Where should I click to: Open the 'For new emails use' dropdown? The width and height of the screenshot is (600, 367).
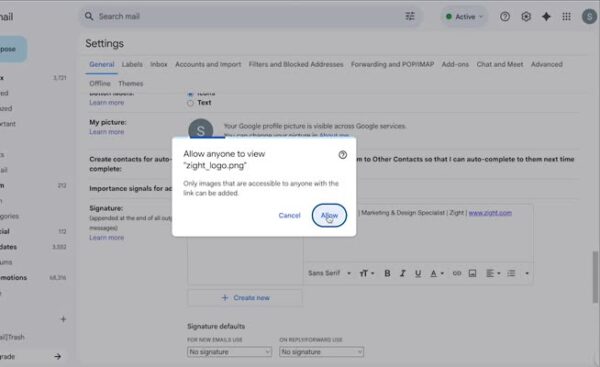229,352
